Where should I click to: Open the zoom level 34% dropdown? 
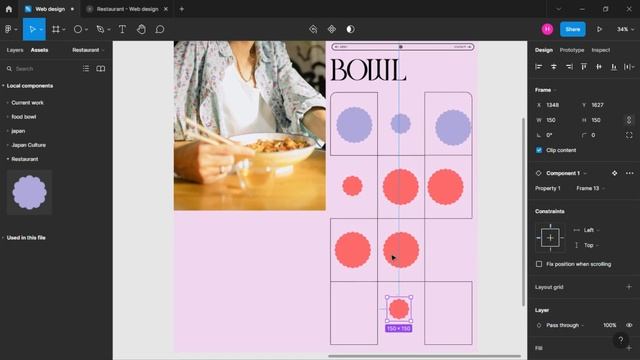625,29
